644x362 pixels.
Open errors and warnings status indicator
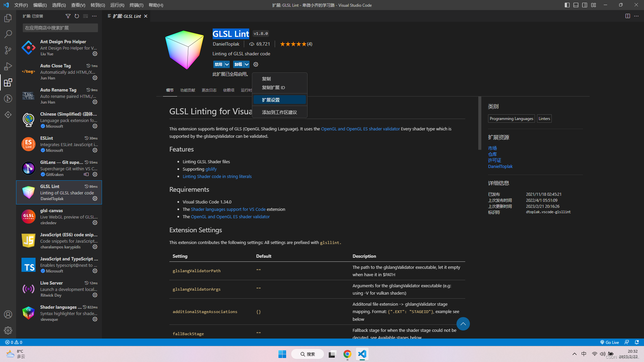[x=14, y=342]
